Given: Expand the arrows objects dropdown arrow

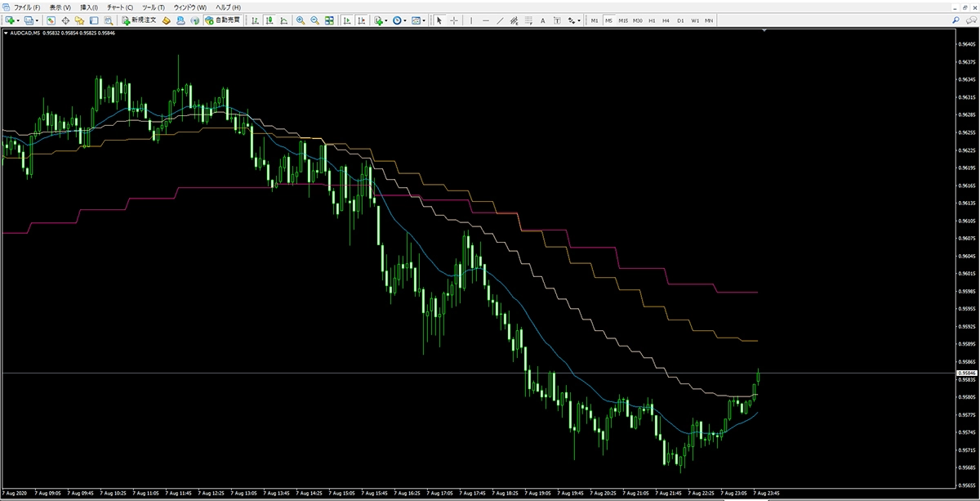Looking at the screenshot, I should 579,20.
